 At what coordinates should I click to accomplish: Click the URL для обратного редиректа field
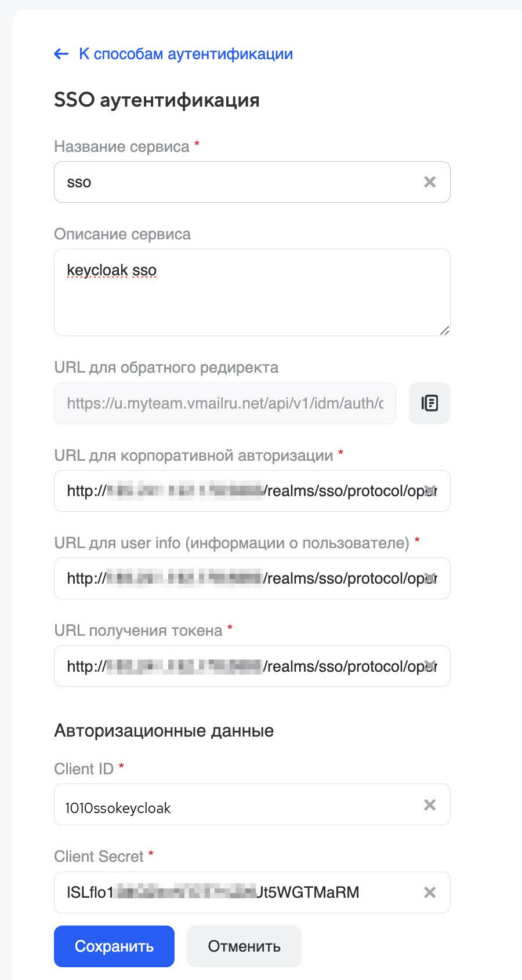coord(225,403)
